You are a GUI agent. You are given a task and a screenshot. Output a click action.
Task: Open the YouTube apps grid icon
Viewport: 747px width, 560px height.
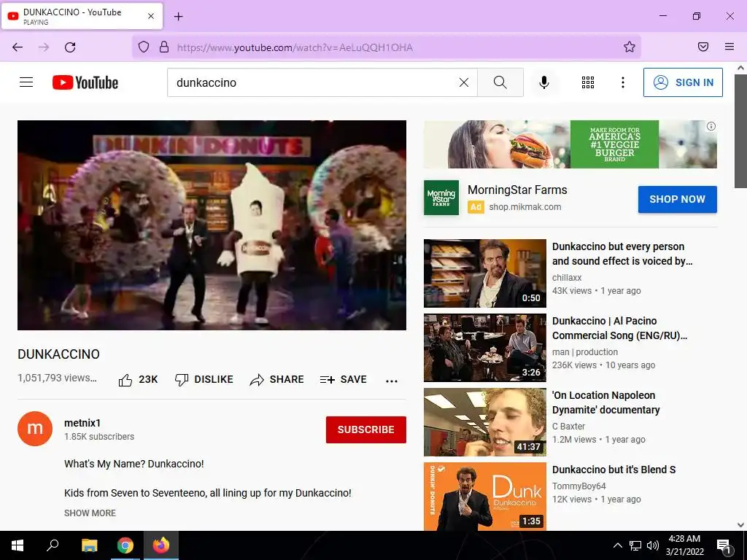(x=588, y=82)
